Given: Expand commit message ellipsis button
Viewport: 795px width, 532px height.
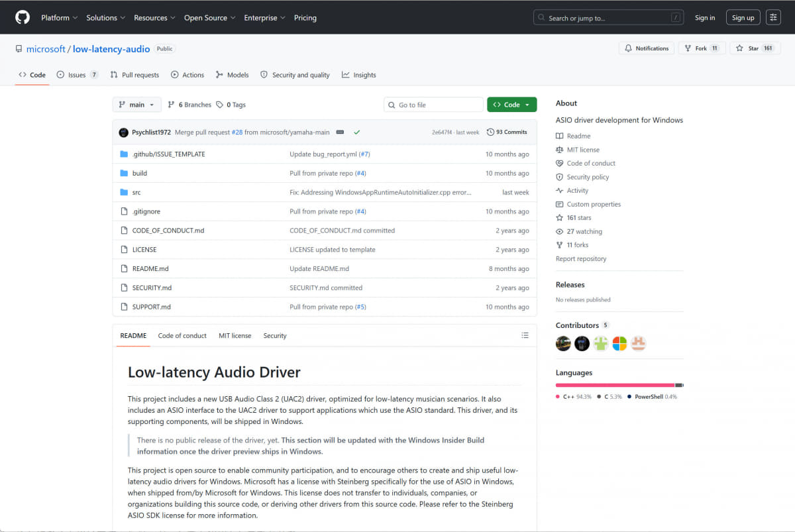Looking at the screenshot, I should 340,132.
